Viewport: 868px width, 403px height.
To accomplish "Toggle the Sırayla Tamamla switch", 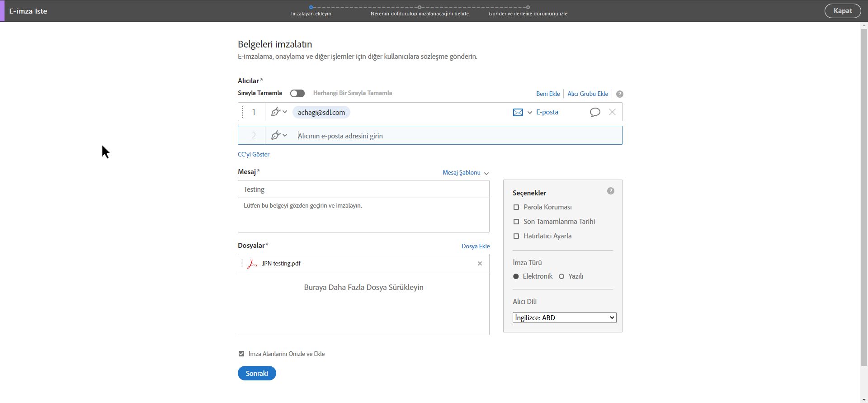I will [x=297, y=93].
